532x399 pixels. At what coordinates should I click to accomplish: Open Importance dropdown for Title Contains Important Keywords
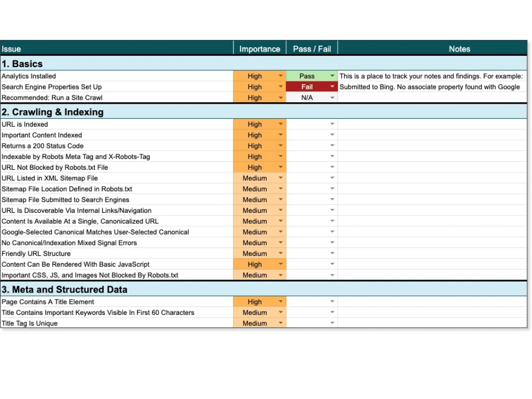point(280,312)
